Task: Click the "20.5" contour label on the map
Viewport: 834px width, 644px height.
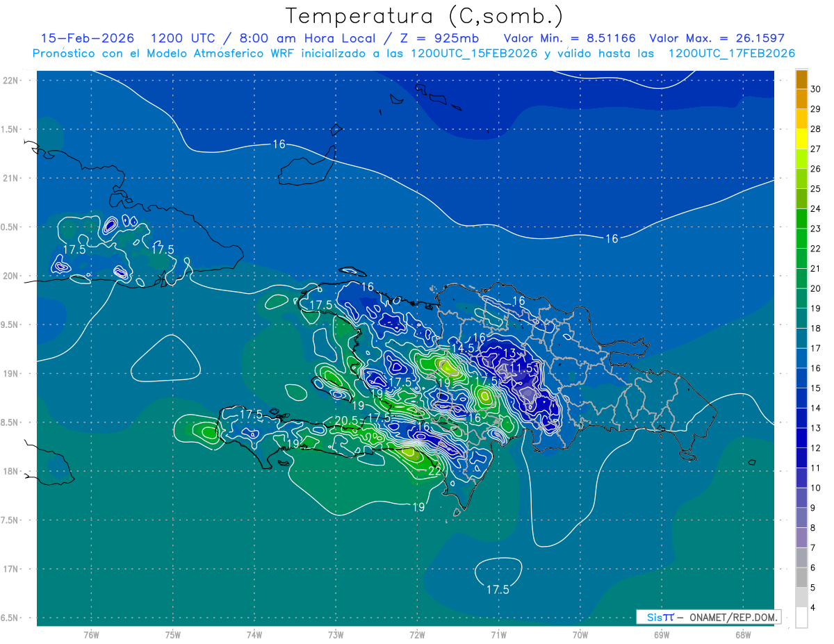Action: tap(346, 420)
